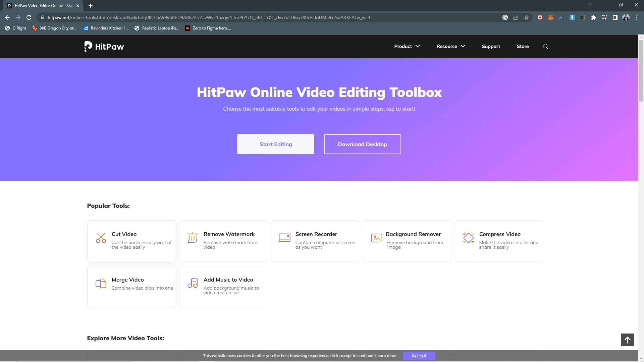Click the Background Remover image icon
The height and width of the screenshot is (362, 644).
point(376,238)
